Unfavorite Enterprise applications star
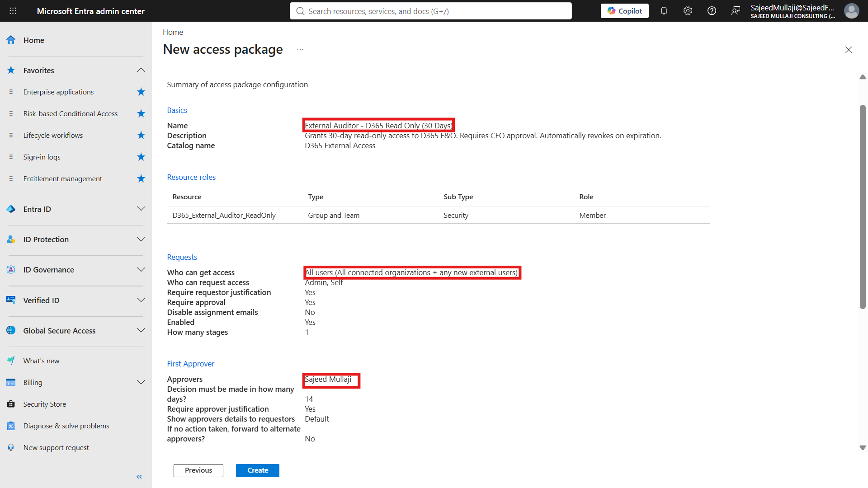This screenshot has height=488, width=868. 141,92
